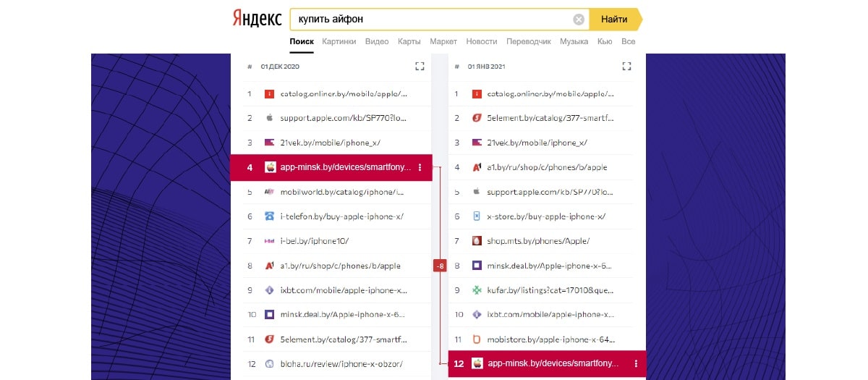Open support.apple.com/kb link in Dec 2020 column

tap(344, 118)
